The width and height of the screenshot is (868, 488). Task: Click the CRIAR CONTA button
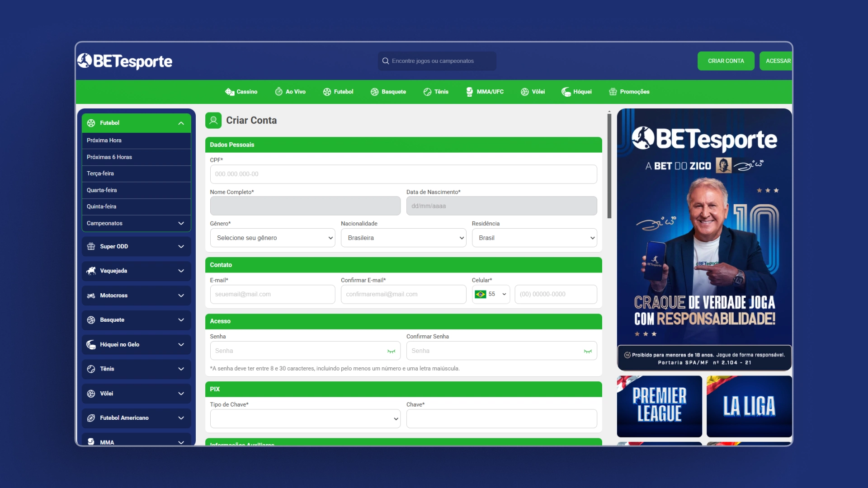726,61
